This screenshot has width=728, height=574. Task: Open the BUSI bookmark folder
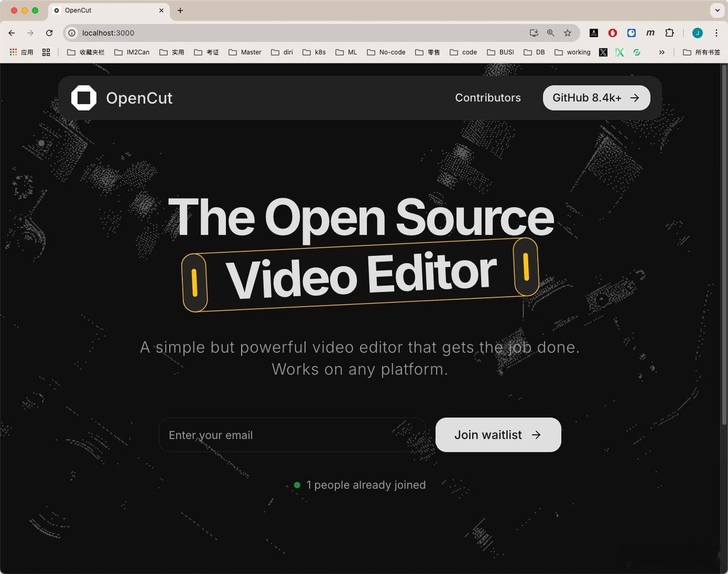500,52
